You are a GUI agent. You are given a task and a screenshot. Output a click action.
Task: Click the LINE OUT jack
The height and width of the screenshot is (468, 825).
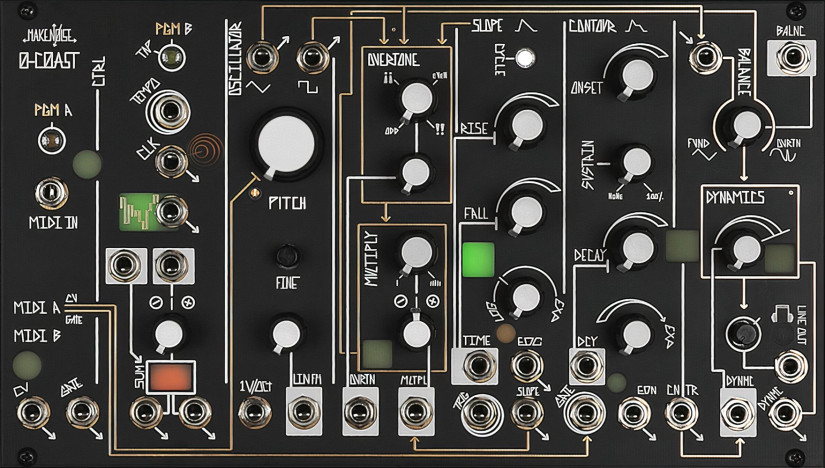(x=791, y=366)
